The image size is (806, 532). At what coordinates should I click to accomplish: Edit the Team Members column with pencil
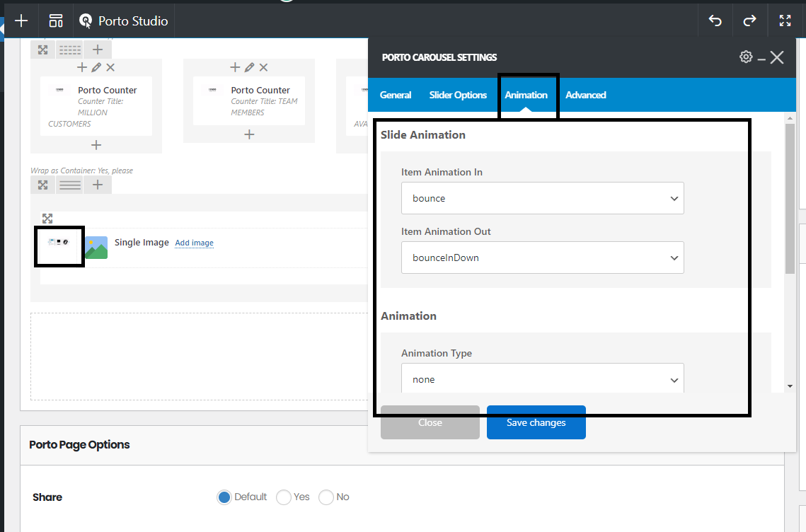click(249, 67)
